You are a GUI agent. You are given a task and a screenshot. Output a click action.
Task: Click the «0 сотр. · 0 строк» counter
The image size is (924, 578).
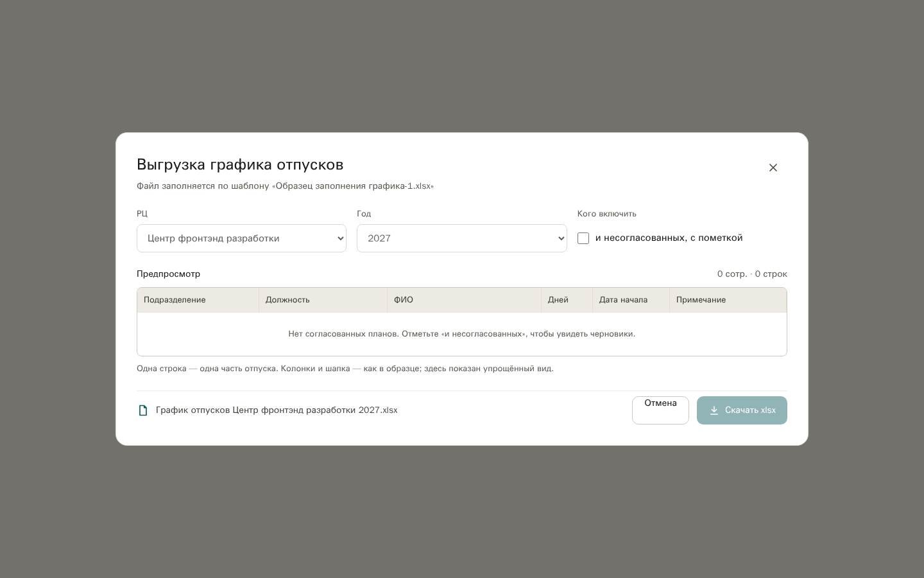click(x=752, y=274)
